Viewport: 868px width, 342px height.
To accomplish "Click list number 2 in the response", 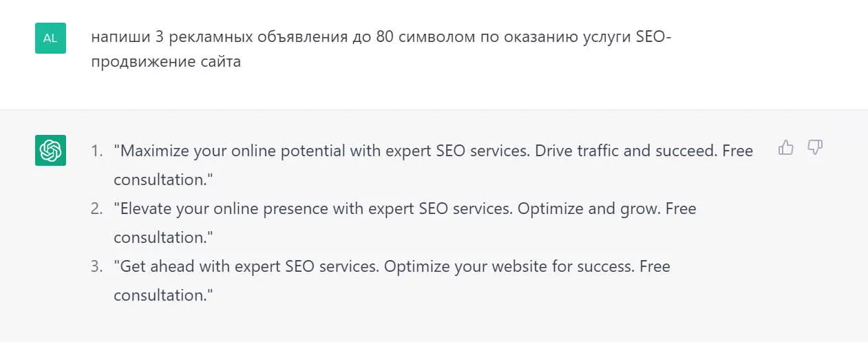I will (96, 209).
